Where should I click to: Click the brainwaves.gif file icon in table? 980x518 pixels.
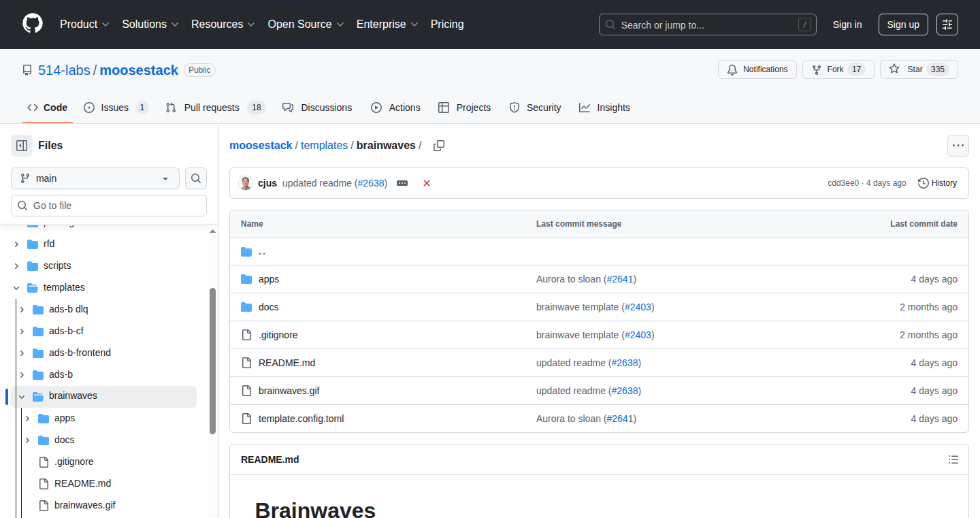(246, 391)
